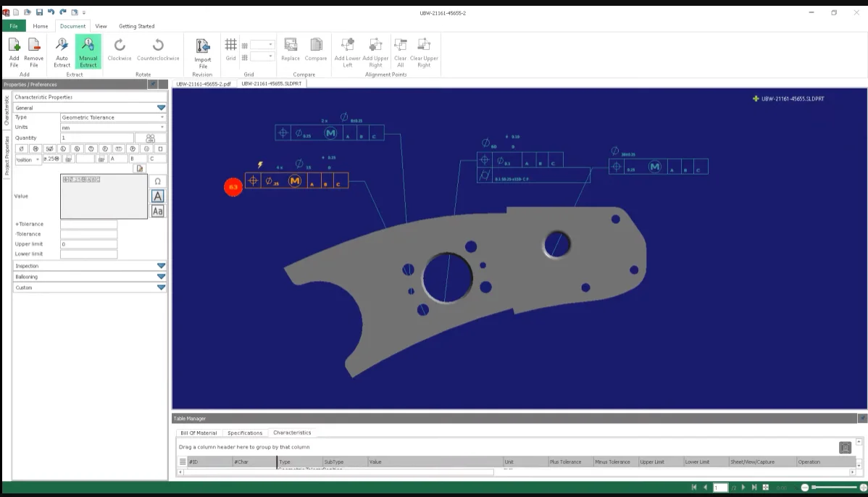This screenshot has width=868, height=497.
Task: Activate the Manual Extract tool
Action: tap(88, 52)
